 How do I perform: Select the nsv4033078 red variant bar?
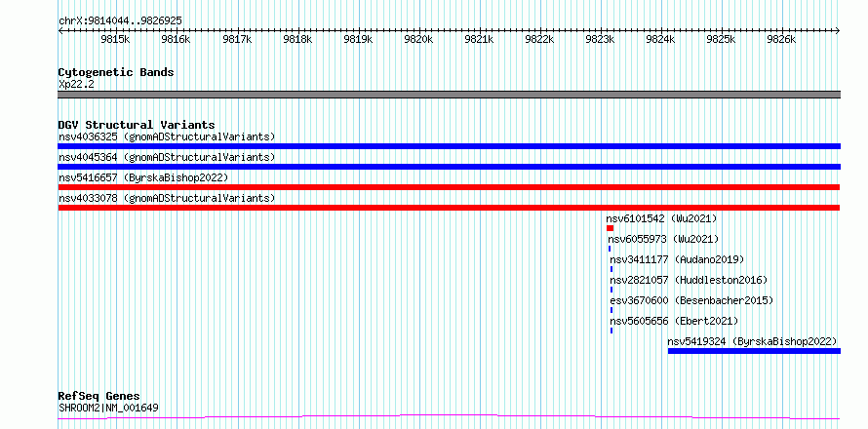click(449, 208)
